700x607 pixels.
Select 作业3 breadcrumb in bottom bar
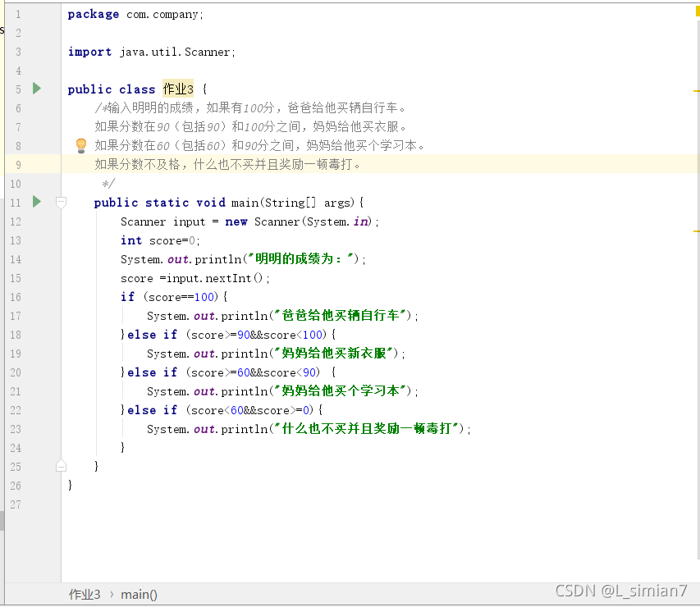click(85, 595)
